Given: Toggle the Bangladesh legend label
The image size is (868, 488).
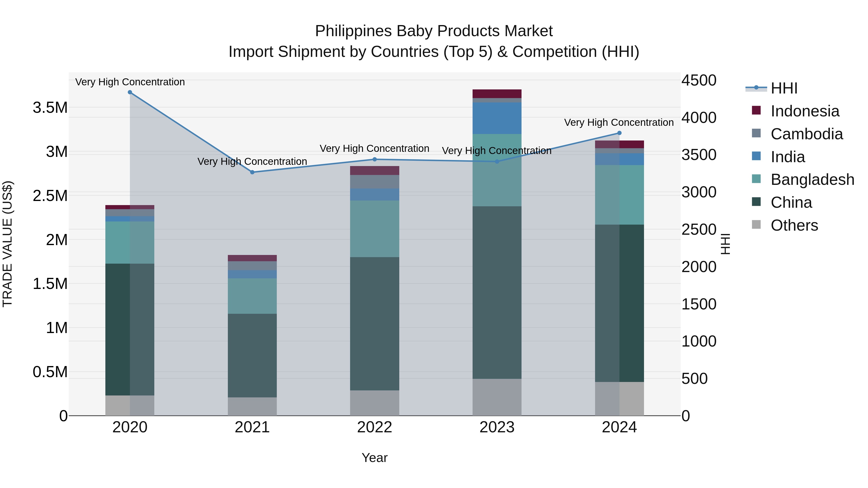Looking at the screenshot, I should pyautogui.click(x=812, y=180).
